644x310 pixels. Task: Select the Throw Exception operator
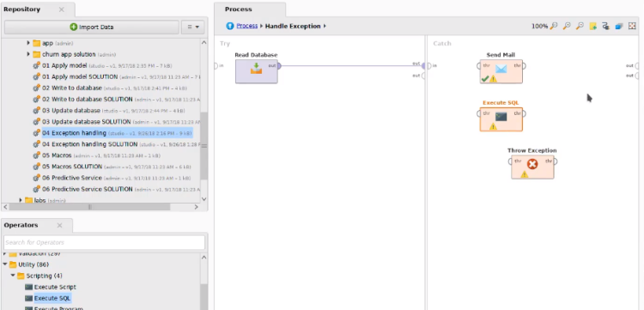pyautogui.click(x=532, y=167)
